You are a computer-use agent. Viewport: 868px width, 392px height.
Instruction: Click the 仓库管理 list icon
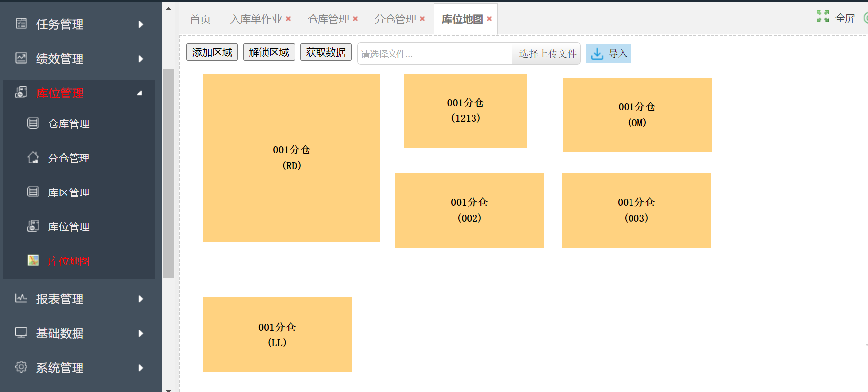pyautogui.click(x=33, y=123)
